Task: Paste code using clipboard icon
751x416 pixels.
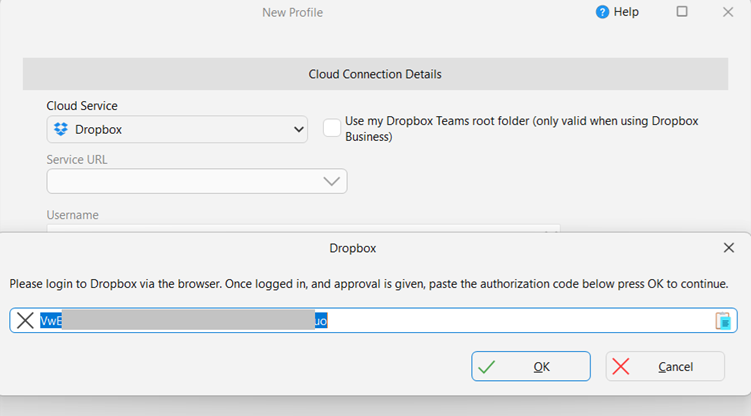Action: click(723, 321)
